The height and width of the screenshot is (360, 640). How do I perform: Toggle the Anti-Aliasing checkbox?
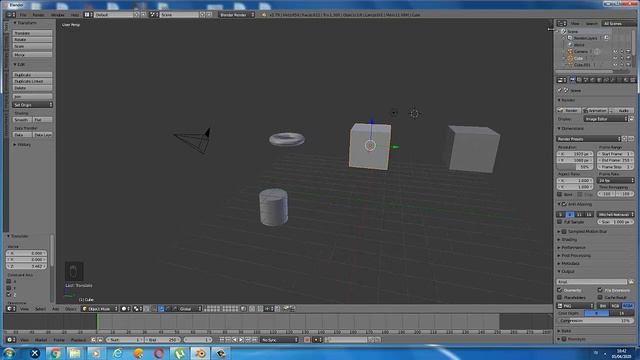pos(564,204)
